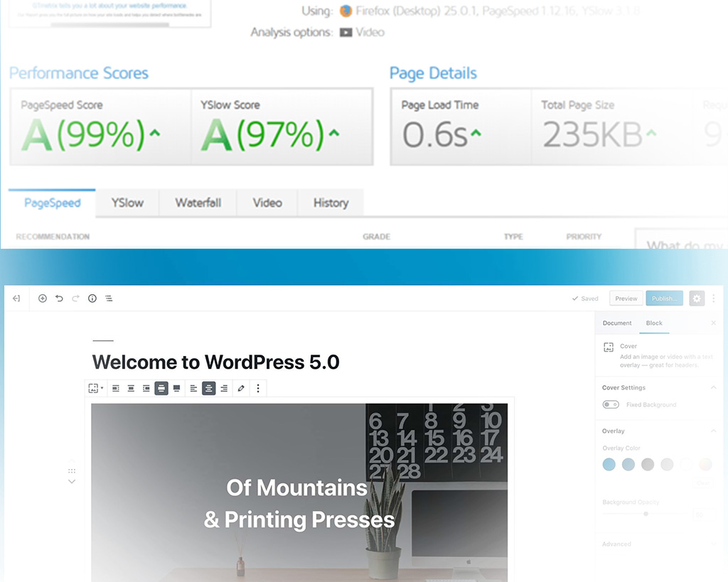Move cover block up
This screenshot has width=728, height=582.
tap(72, 460)
